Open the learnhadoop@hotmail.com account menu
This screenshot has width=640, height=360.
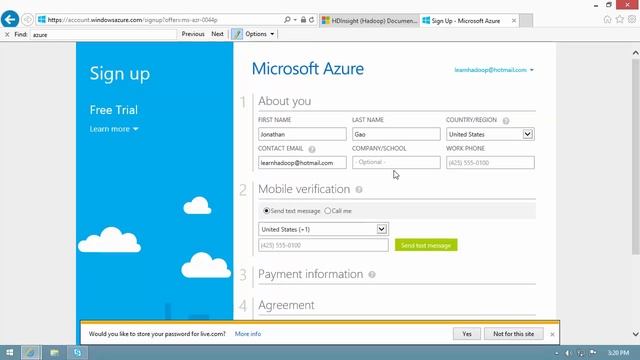(494, 70)
